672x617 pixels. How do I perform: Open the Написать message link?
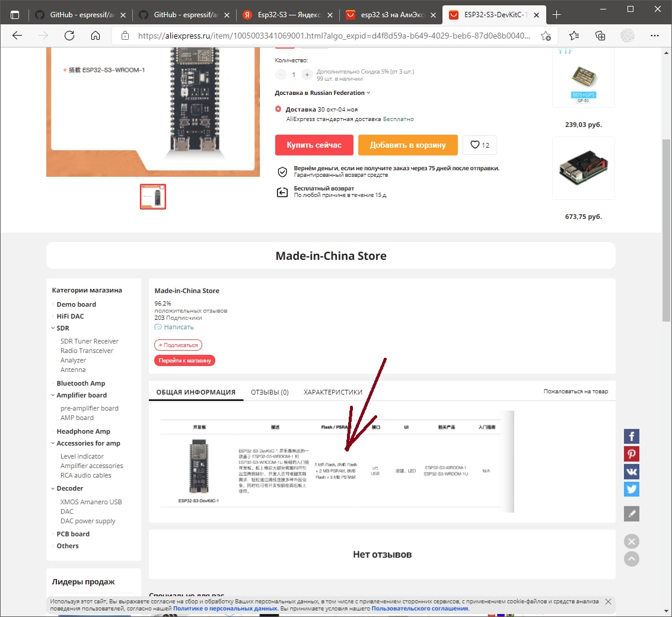click(x=174, y=327)
